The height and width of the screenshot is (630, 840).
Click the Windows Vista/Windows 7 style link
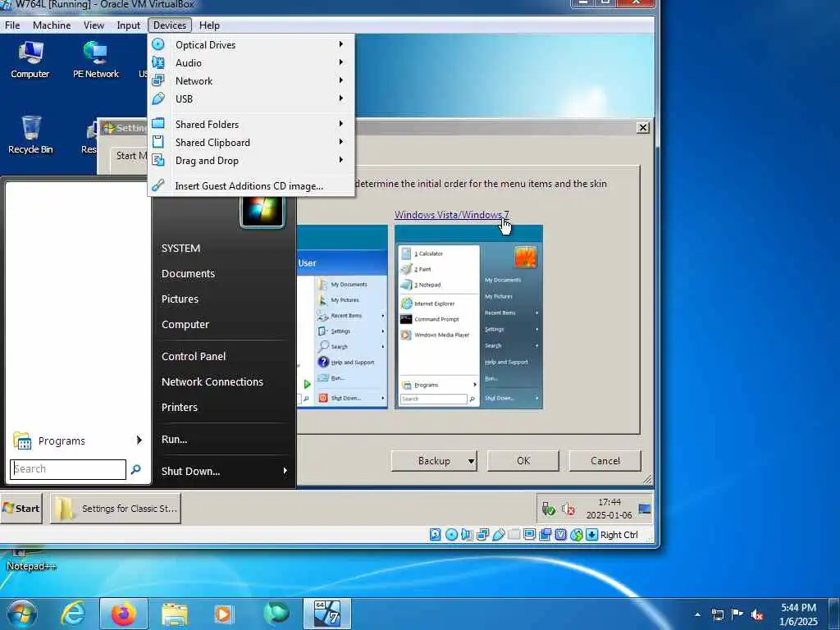click(x=452, y=214)
